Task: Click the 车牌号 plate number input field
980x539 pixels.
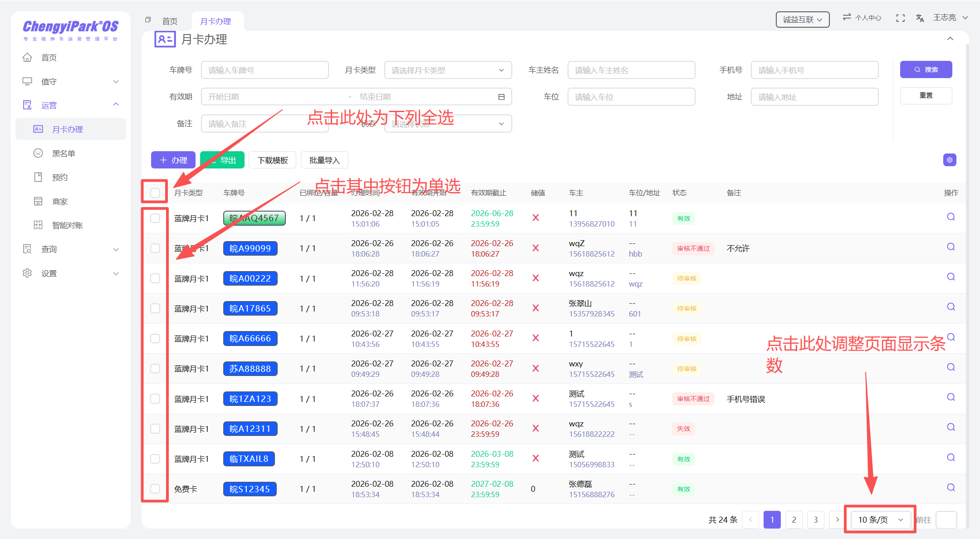Action: [265, 70]
